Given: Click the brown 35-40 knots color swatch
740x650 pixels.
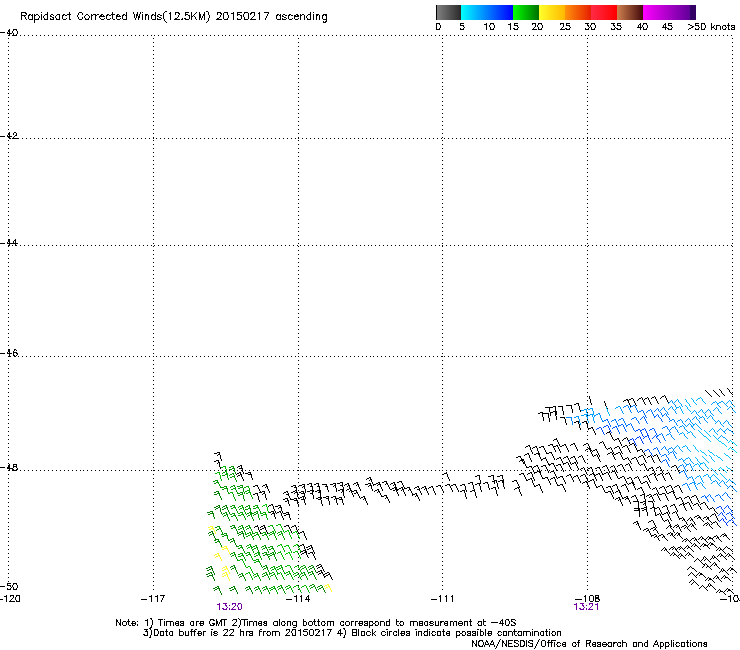Looking at the screenshot, I should click(x=630, y=12).
